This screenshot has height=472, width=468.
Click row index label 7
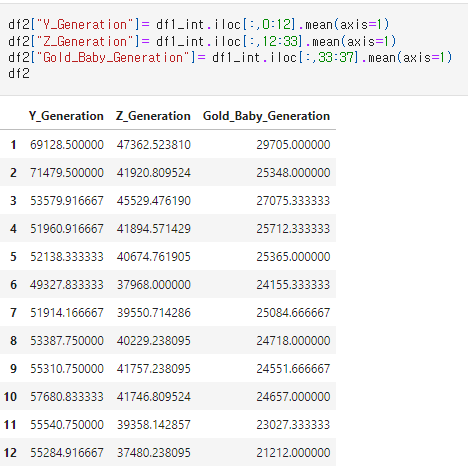coord(13,313)
